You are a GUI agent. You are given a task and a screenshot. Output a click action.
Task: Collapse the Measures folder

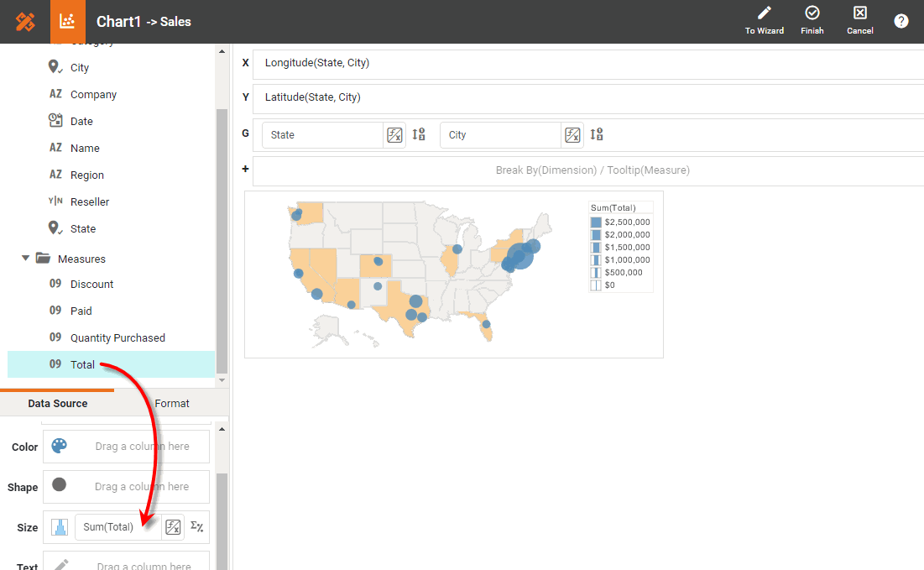[x=26, y=259]
